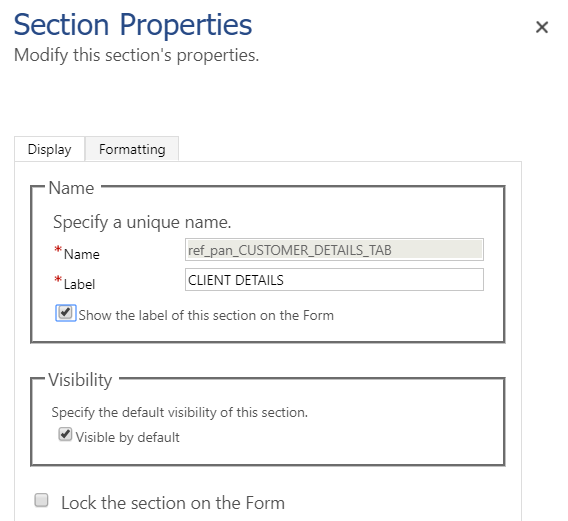
Task: Click the 'Specify the default visibility' description text
Action: coord(180,412)
